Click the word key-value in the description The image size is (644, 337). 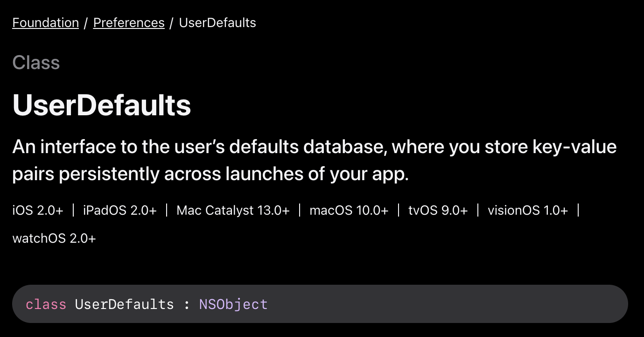[574, 147]
